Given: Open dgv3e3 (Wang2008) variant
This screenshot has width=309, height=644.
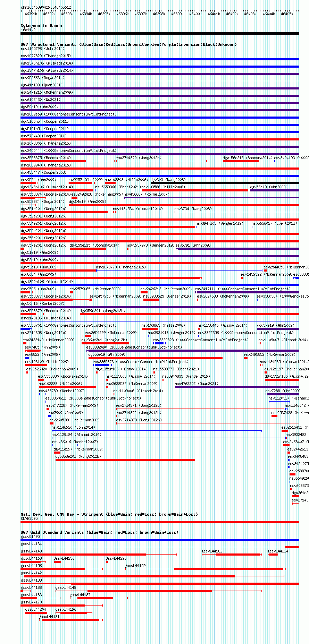Looking at the screenshot, I should coord(168,180).
